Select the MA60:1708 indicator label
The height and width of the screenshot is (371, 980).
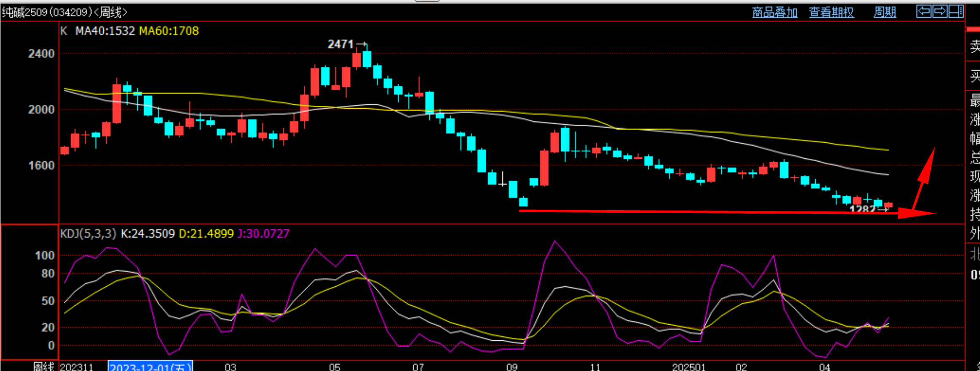[169, 31]
